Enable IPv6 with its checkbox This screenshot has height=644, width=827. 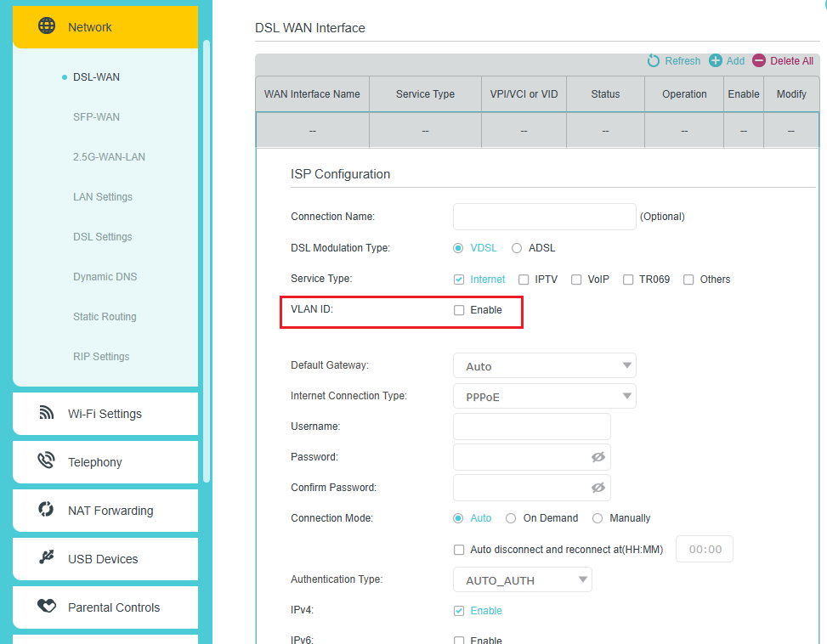pos(459,640)
